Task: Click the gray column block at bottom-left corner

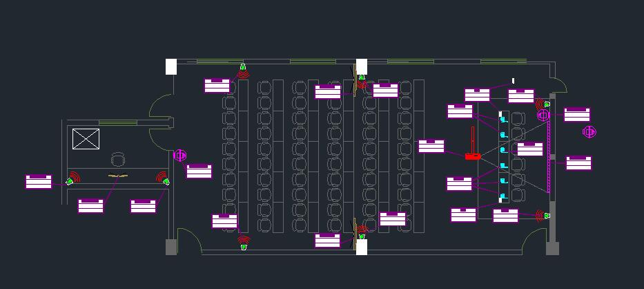Action: coord(171,247)
